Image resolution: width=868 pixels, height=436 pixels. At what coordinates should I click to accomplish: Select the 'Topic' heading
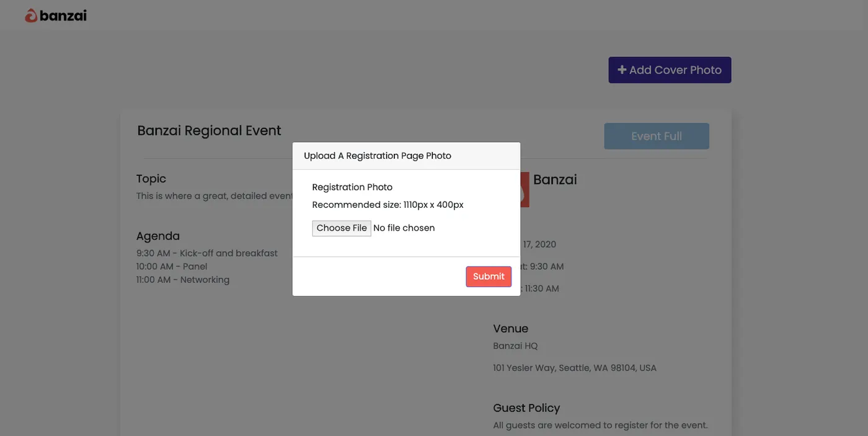point(151,179)
